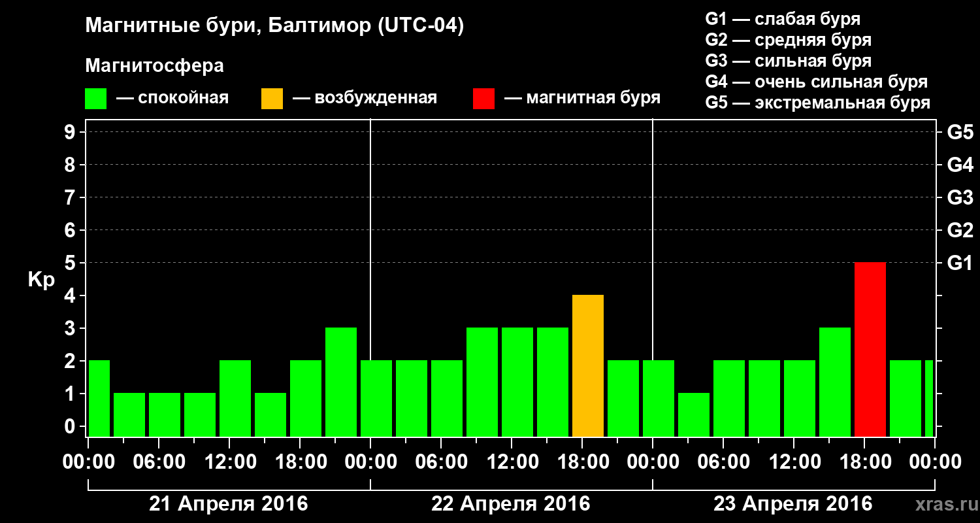Select the red Kp 5 bar on 23 April
Screen dimensions: 980x523
[870, 349]
